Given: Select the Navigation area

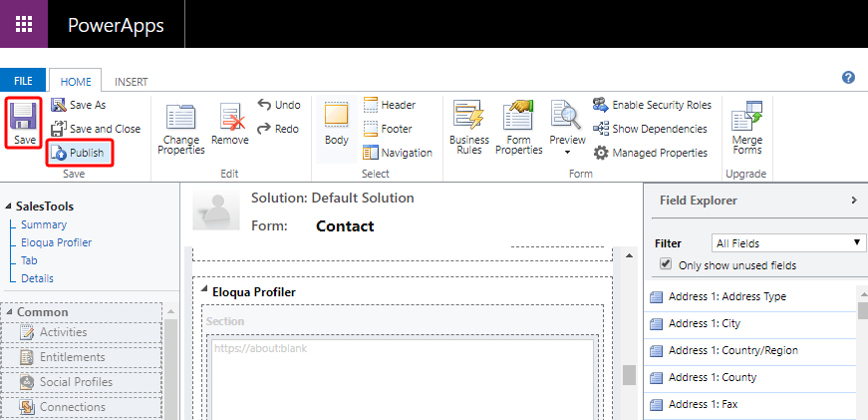Looking at the screenshot, I should click(x=398, y=153).
